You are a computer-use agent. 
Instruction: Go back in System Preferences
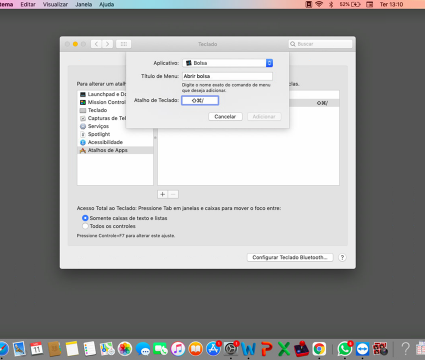pyautogui.click(x=96, y=44)
